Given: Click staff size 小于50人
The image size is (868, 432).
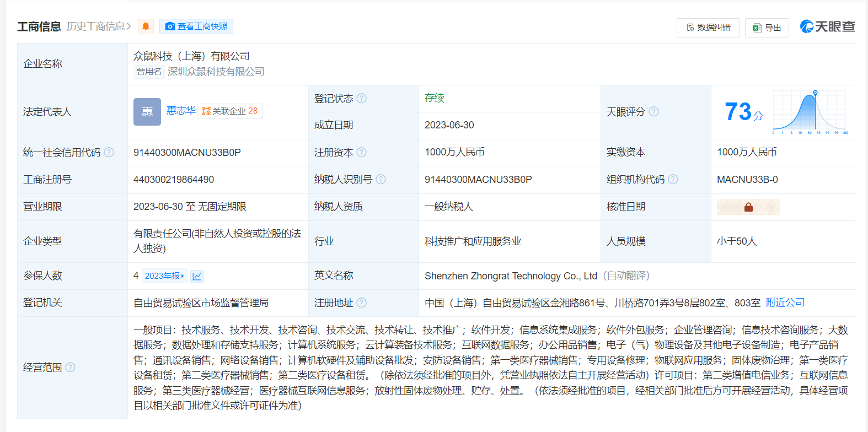Looking at the screenshot, I should pyautogui.click(x=737, y=241).
